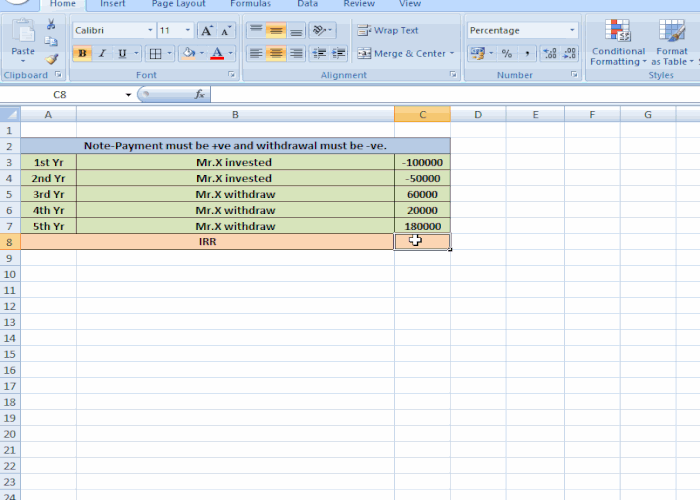Click Merge & Center button
This screenshot has width=700, height=500.
click(401, 54)
